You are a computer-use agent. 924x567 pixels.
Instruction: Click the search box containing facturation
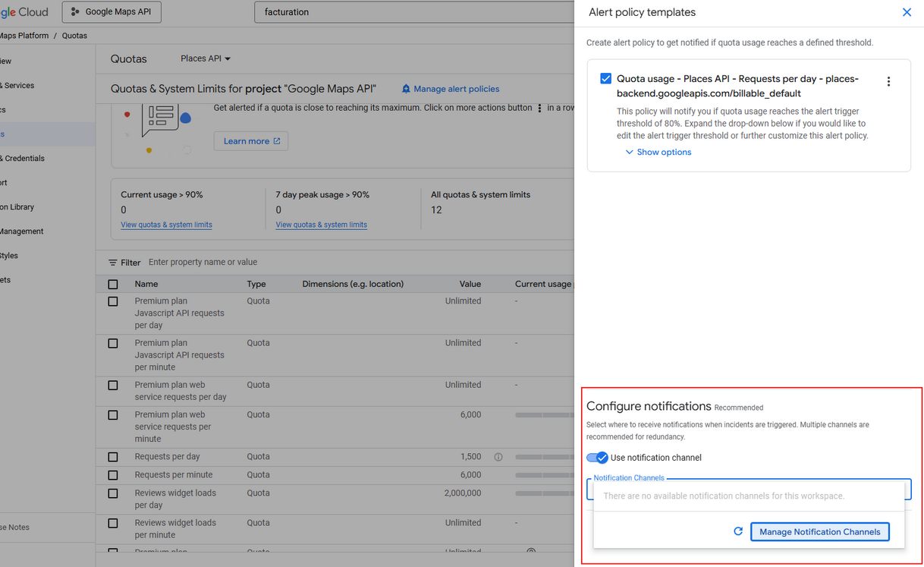[x=414, y=12]
